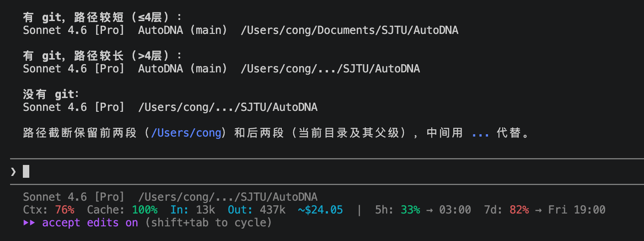Click the block cursor in the prompt
This screenshot has width=644, height=241.
[26, 172]
